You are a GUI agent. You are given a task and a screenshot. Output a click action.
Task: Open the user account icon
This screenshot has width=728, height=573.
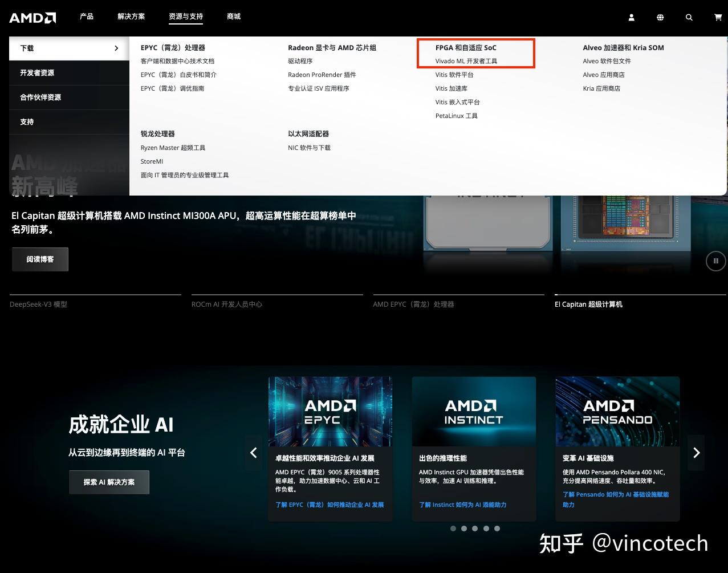pos(631,17)
